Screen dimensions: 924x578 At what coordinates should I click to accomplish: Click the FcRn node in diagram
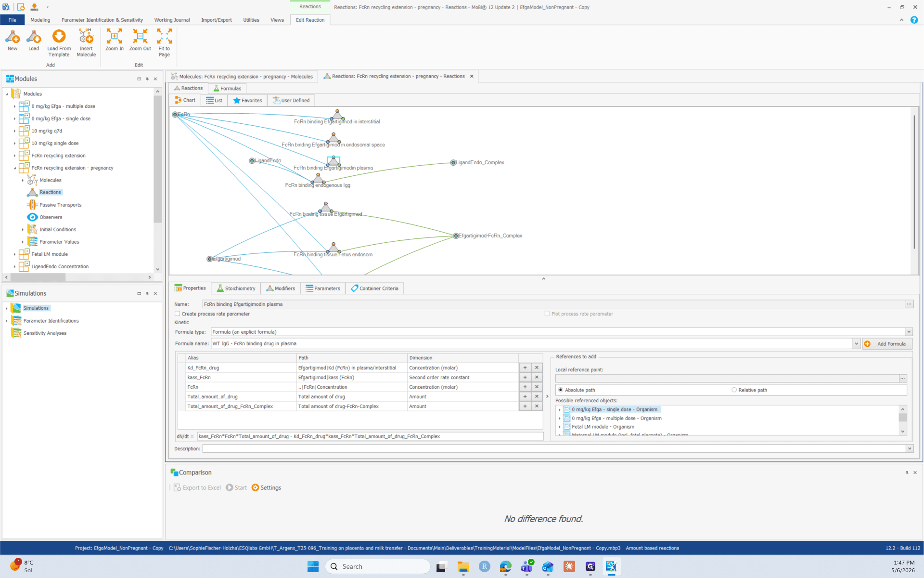tap(175, 115)
